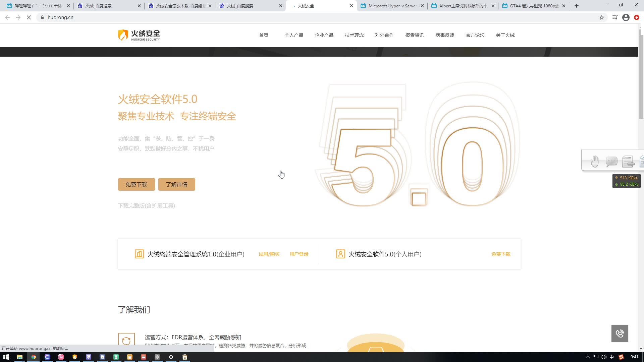This screenshot has width=644, height=362.
Task: Click the 中 input method indicator
Action: pyautogui.click(x=612, y=357)
